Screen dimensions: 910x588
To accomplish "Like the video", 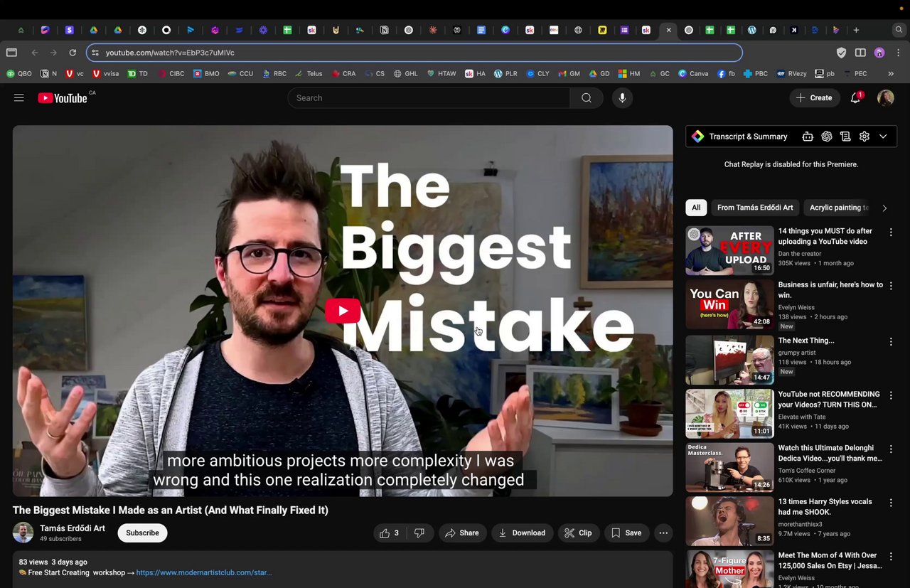I will pos(390,533).
